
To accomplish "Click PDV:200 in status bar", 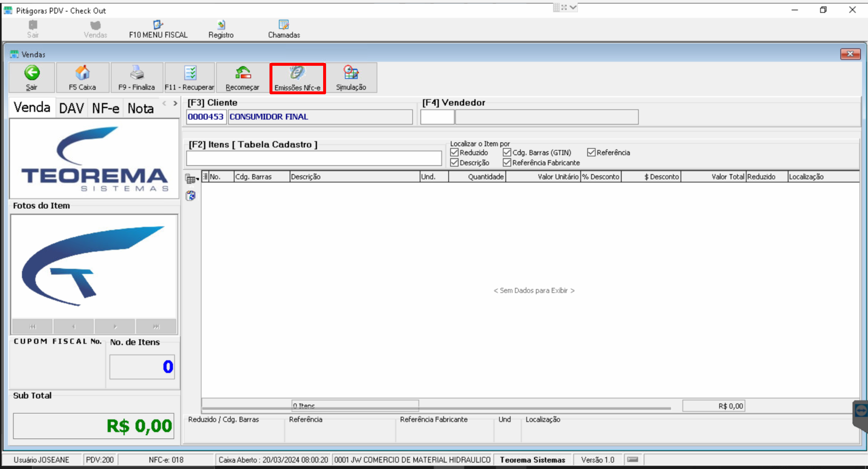I will (100, 460).
